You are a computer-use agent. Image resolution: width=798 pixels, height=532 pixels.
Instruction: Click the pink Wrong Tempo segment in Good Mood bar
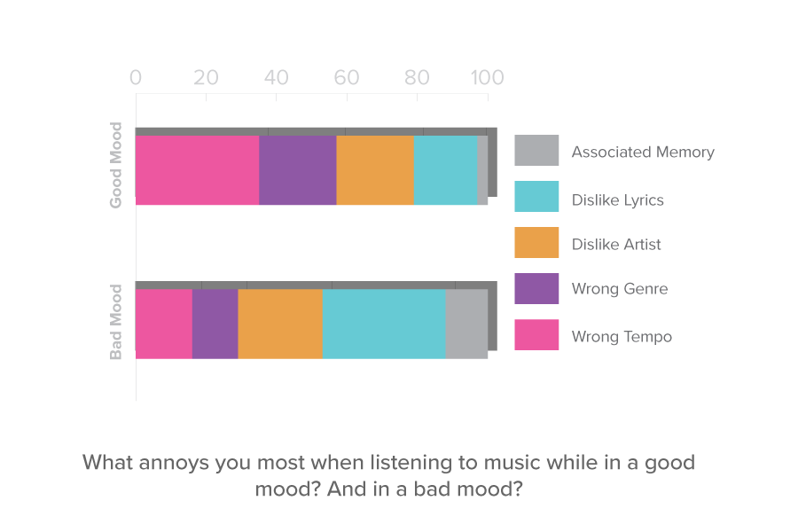tap(197, 170)
